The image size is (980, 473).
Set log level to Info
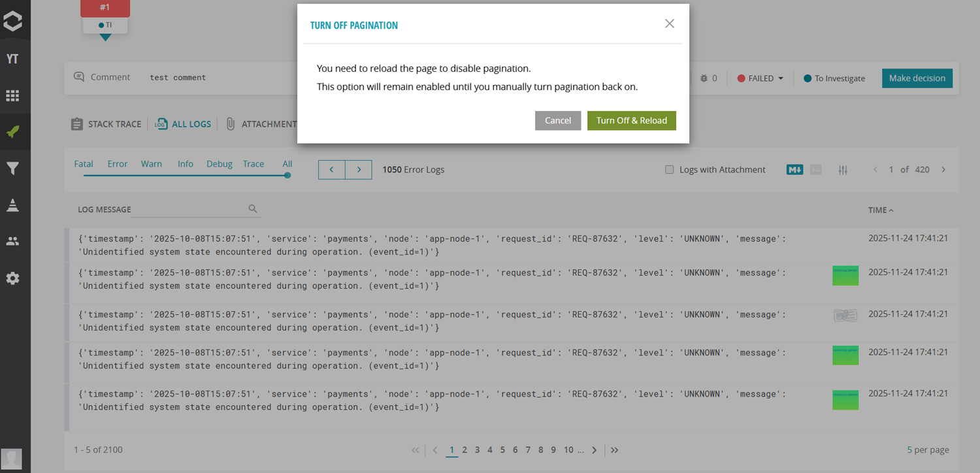tap(186, 164)
